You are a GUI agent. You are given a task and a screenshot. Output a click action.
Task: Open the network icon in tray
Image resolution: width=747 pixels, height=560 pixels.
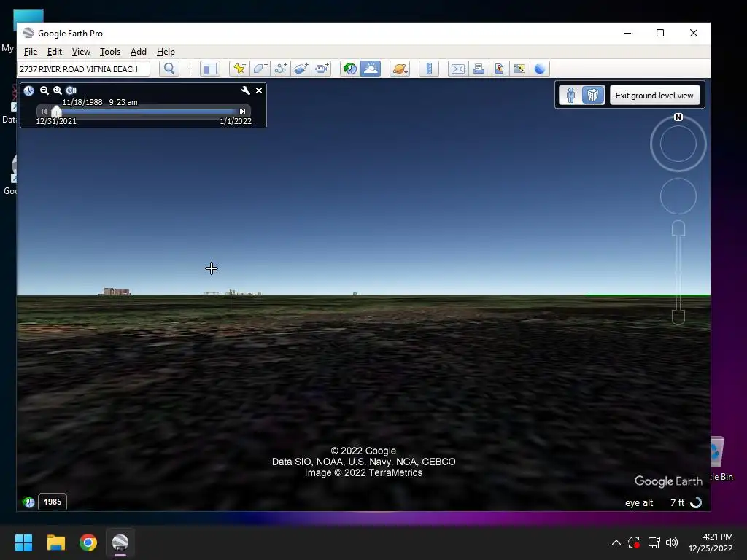click(x=654, y=542)
